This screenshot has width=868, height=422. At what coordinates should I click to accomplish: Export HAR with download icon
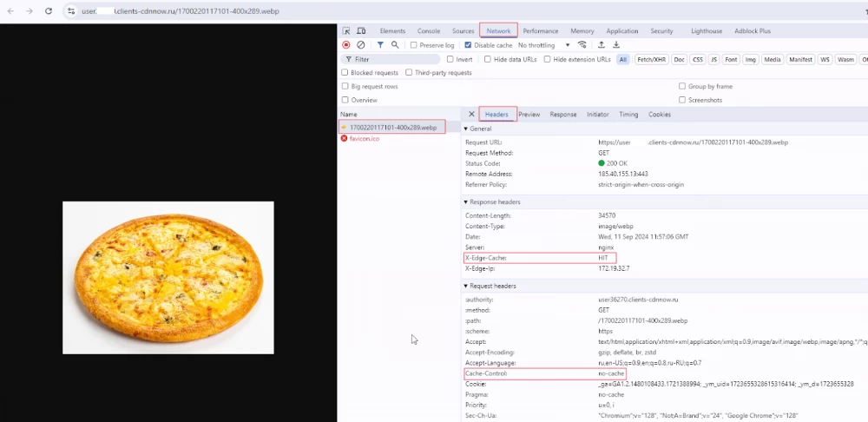[x=616, y=45]
